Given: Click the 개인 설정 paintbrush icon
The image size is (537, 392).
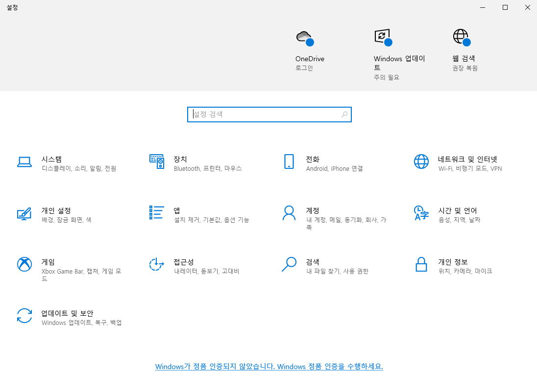Looking at the screenshot, I should [24, 213].
